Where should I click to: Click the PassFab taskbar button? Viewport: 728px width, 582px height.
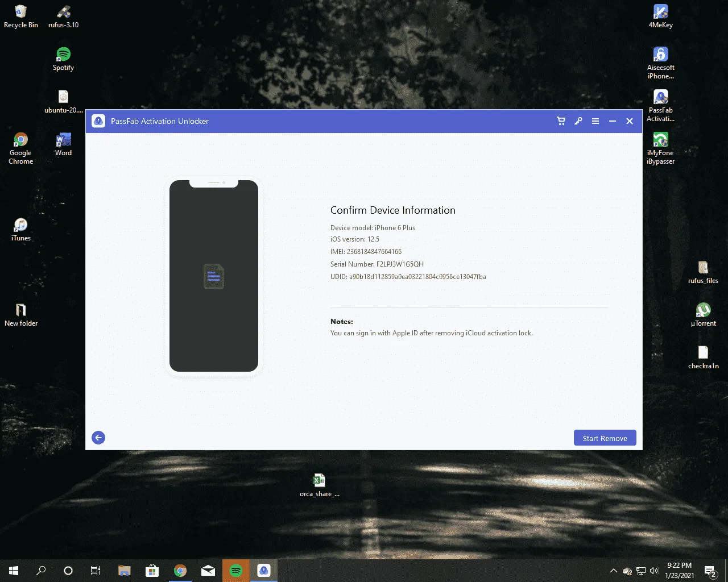[x=264, y=571]
